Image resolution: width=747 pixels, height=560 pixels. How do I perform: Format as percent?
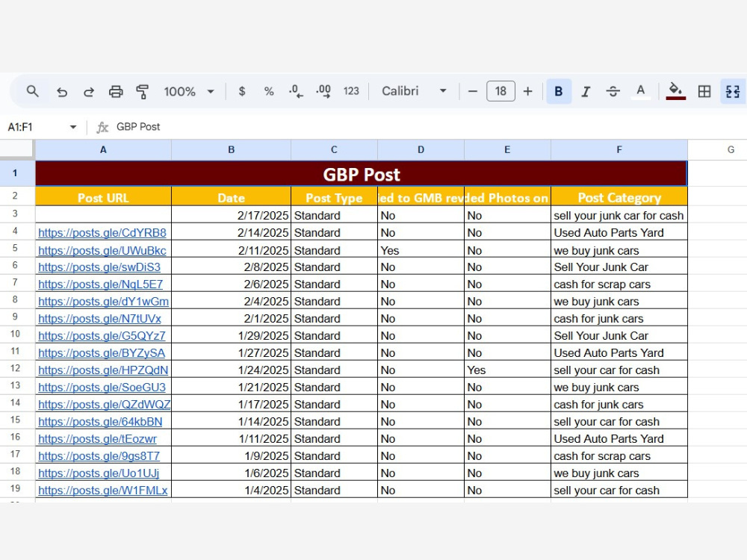pos(269,91)
